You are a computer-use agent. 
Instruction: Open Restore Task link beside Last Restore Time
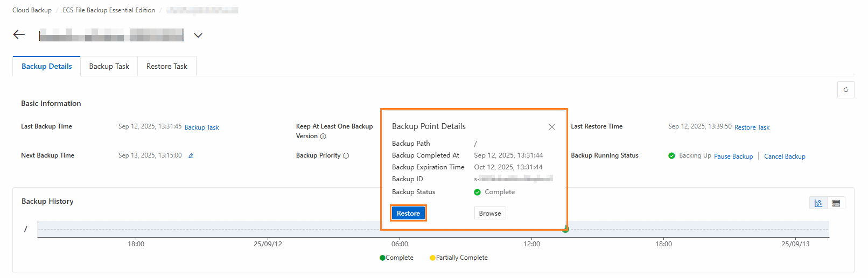752,127
